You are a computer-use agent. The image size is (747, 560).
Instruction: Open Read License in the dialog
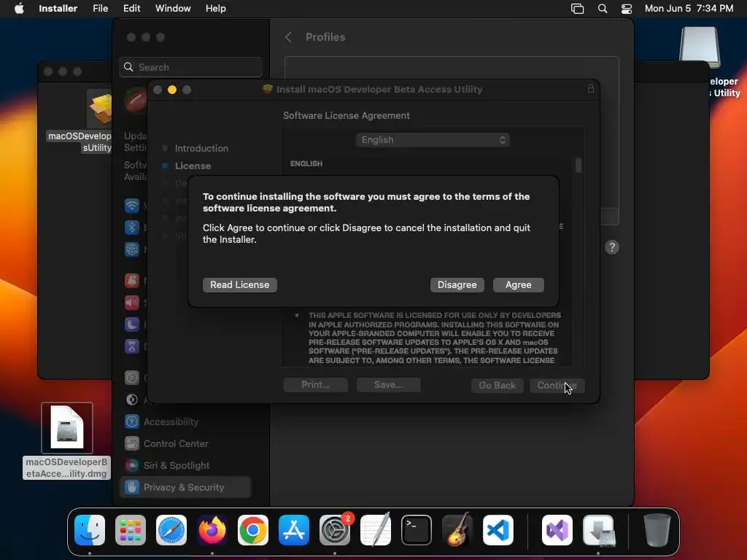click(239, 285)
